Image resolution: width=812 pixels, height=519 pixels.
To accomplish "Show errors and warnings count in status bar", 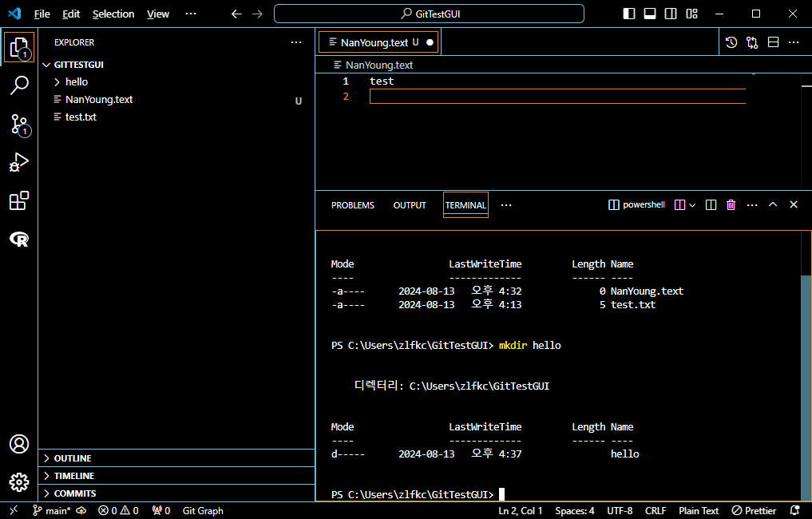I will [x=119, y=511].
